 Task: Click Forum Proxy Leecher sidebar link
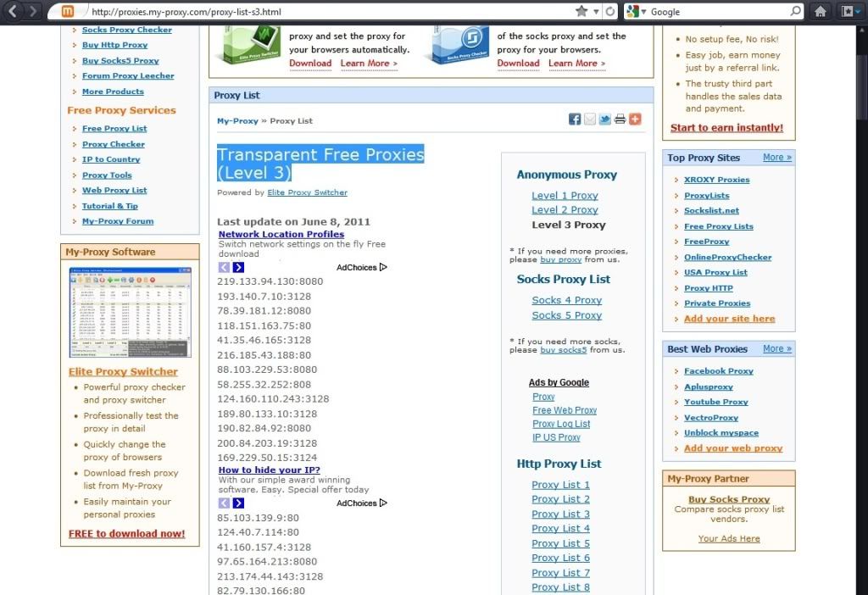[128, 75]
